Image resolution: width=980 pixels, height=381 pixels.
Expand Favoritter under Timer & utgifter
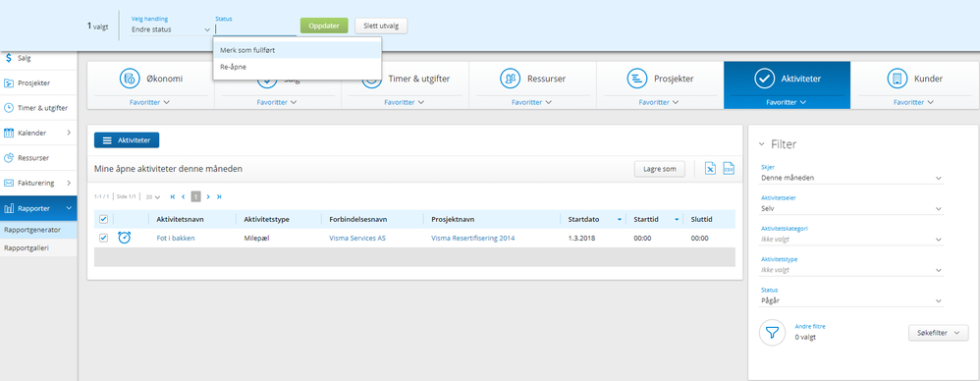[405, 102]
